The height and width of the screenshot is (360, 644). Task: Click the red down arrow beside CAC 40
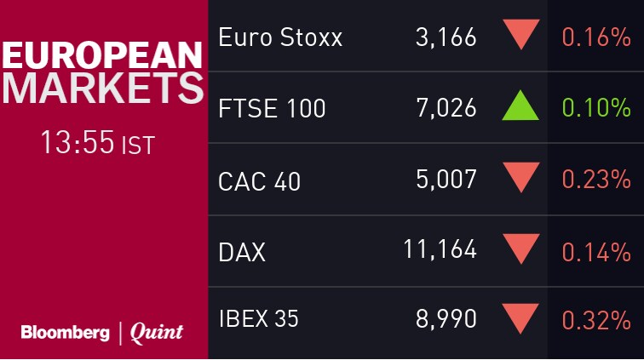(x=522, y=179)
